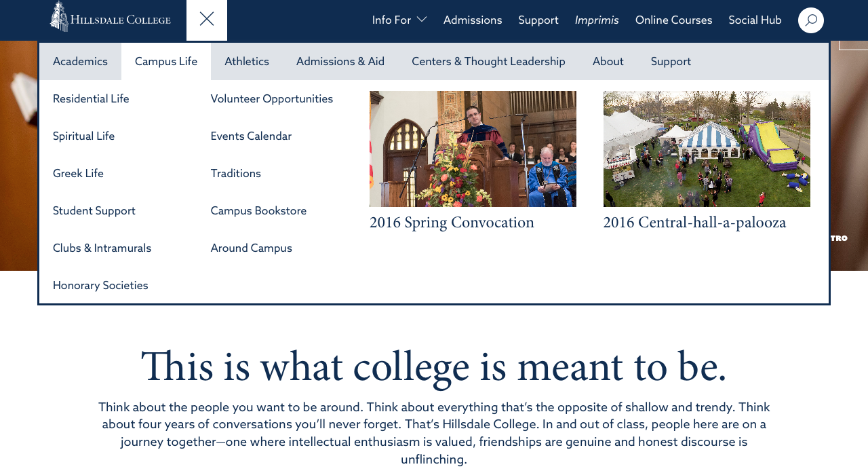Open the About menu tab

click(x=608, y=62)
